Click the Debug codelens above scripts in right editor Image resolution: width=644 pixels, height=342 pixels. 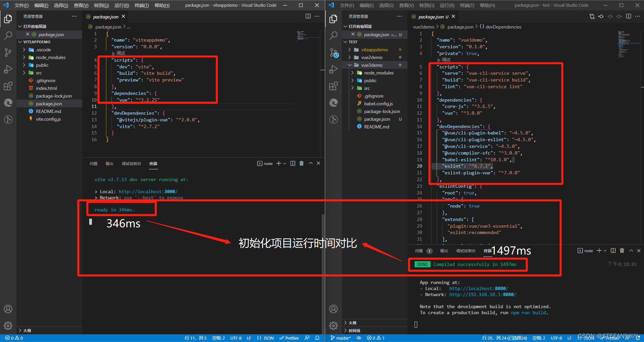(444, 60)
